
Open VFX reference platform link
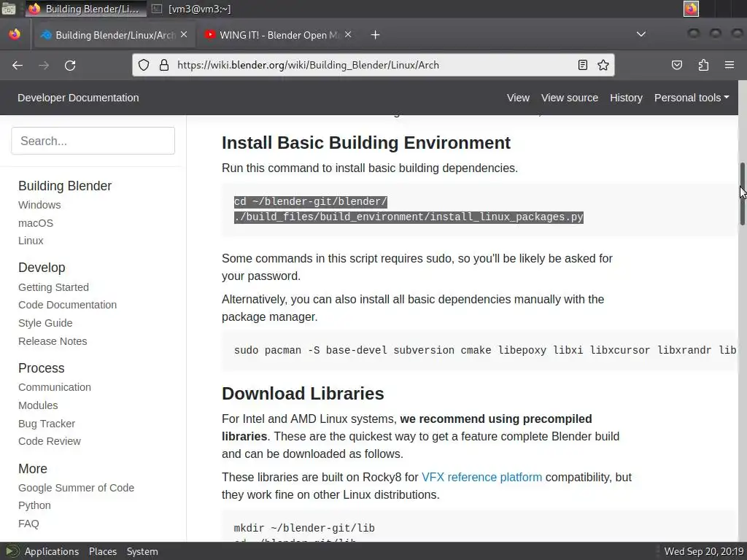(481, 477)
